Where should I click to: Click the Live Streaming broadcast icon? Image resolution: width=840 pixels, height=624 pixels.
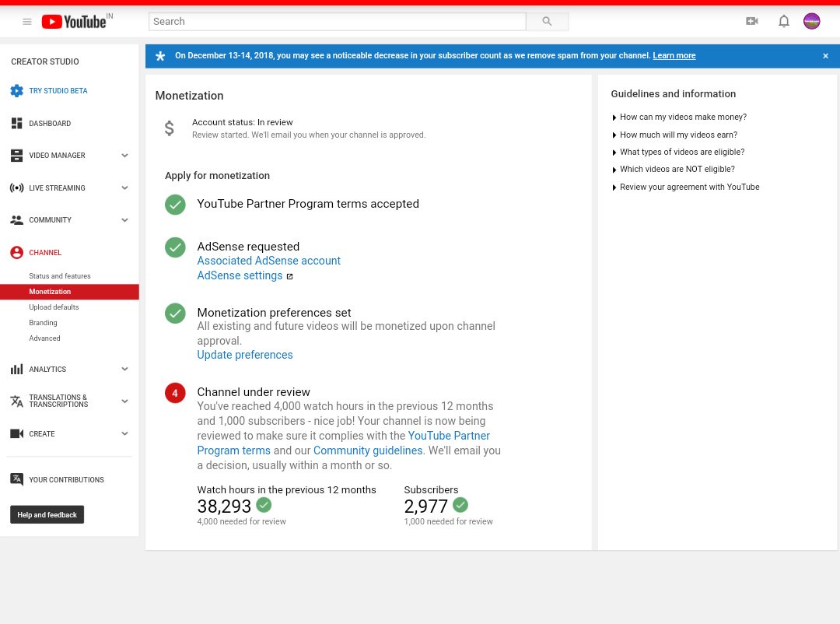point(16,188)
